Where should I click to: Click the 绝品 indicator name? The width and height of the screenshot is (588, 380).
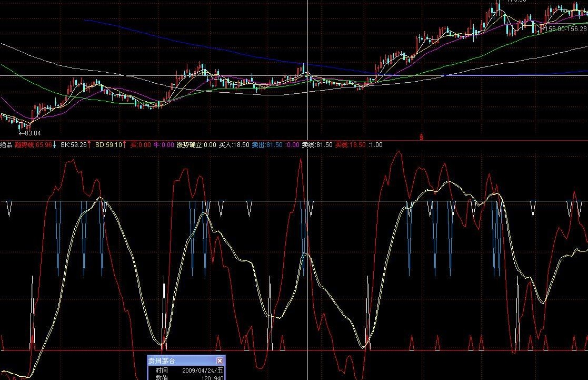6,145
